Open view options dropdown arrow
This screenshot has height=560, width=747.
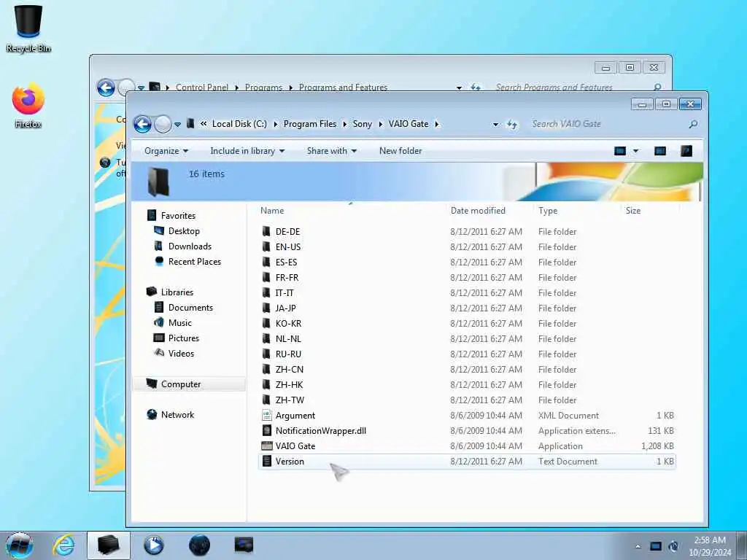(635, 151)
